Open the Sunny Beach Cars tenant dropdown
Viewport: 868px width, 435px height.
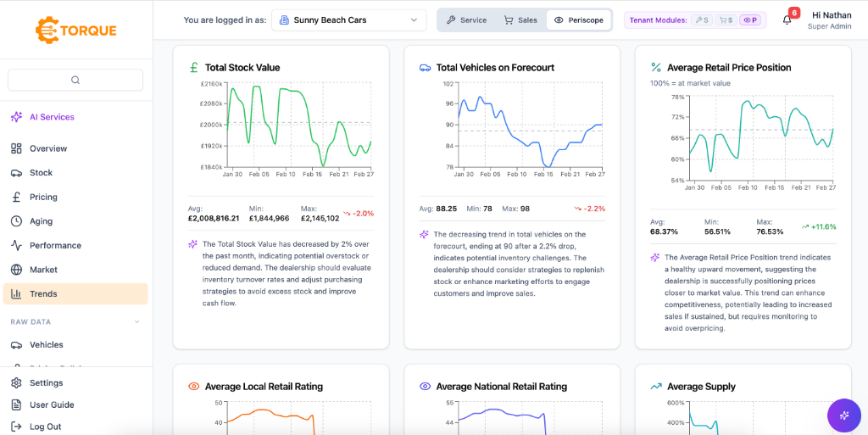[x=348, y=20]
